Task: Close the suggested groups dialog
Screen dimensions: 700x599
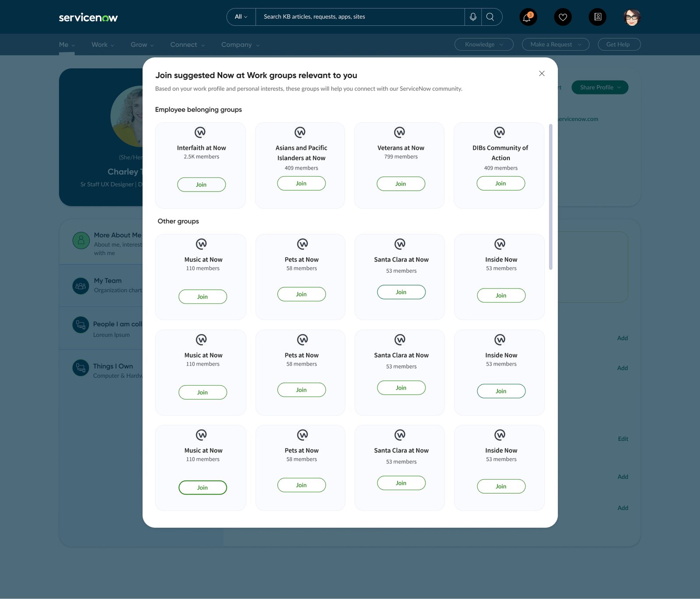Action: pyautogui.click(x=542, y=73)
